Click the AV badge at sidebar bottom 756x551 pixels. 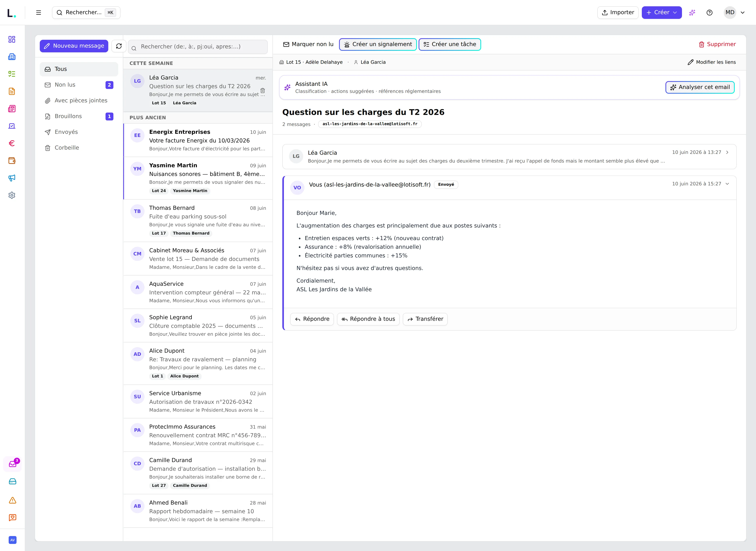[x=13, y=540]
